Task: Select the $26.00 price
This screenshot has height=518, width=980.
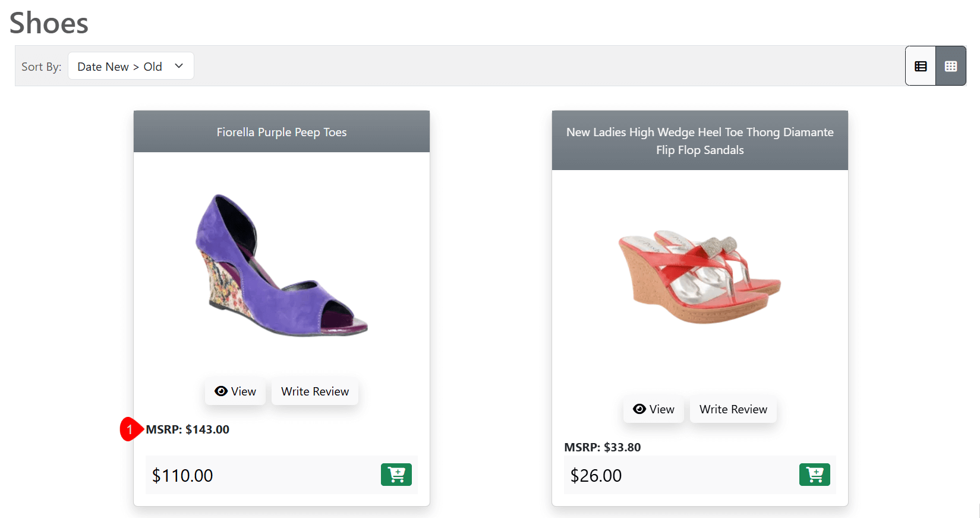Action: (596, 476)
